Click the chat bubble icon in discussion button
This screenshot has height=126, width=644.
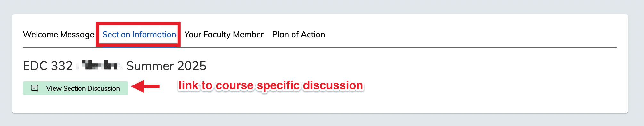click(x=35, y=88)
